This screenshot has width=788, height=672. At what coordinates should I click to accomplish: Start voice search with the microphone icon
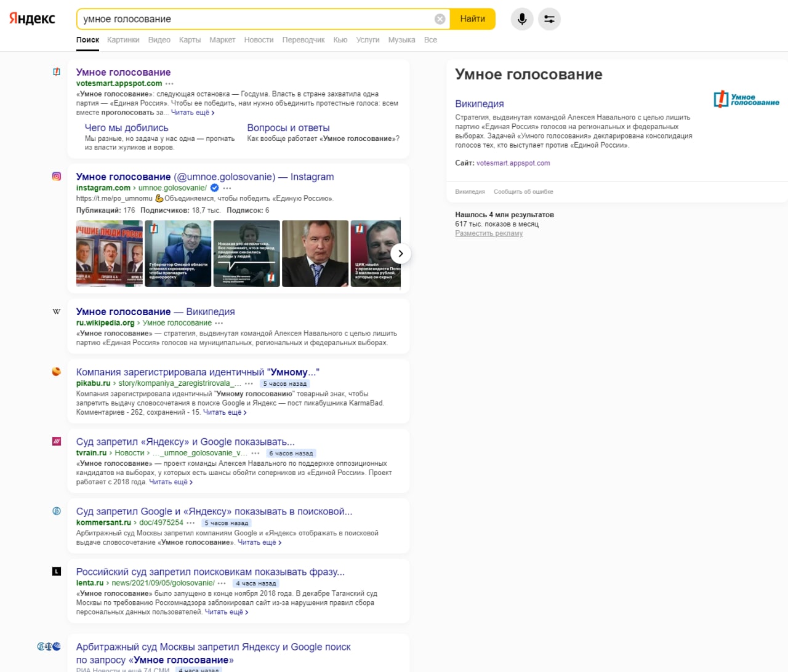[x=522, y=19]
